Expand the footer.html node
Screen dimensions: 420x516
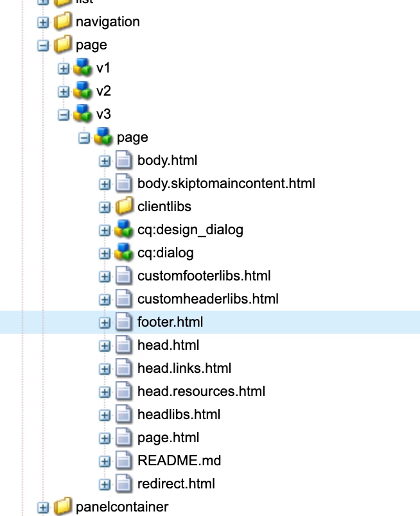click(105, 322)
